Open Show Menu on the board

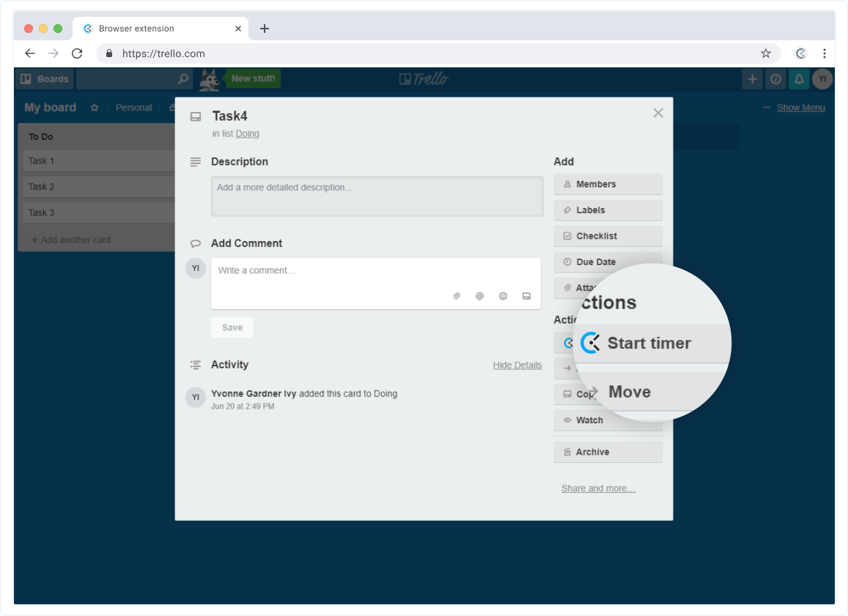pyautogui.click(x=800, y=108)
